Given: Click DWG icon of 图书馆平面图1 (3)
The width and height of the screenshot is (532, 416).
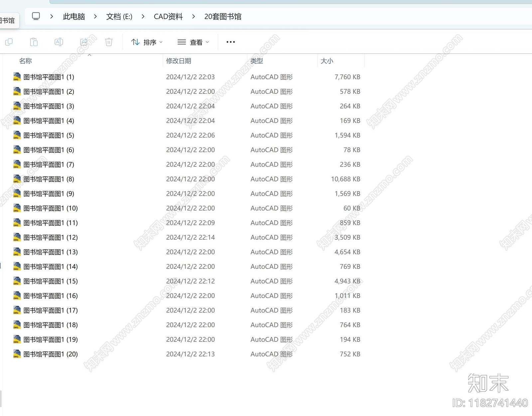Looking at the screenshot, I should [17, 106].
